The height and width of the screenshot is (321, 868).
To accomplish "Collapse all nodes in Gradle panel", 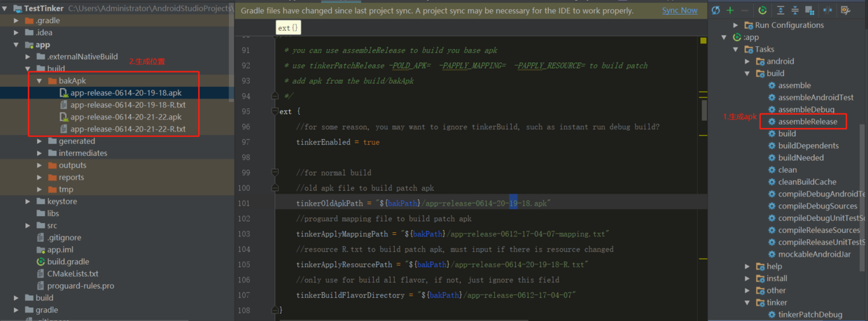I will point(795,10).
